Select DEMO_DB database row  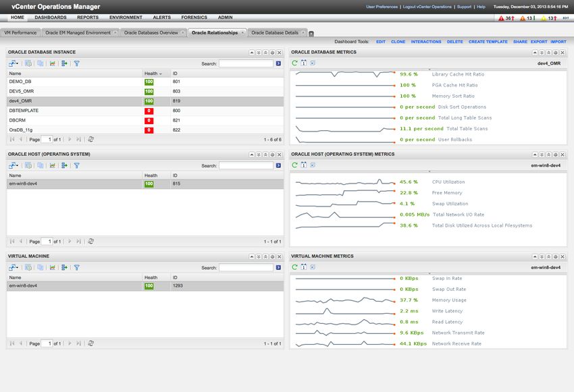pyautogui.click(x=145, y=82)
